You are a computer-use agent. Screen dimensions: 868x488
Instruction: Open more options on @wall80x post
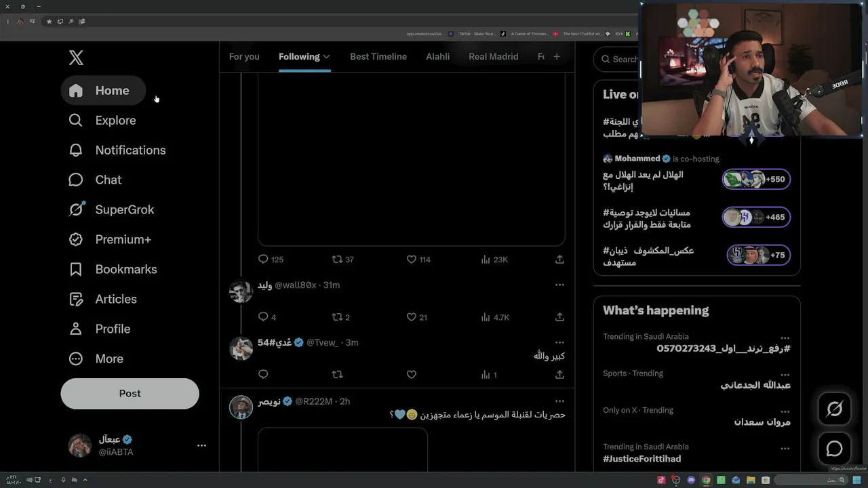click(x=559, y=285)
